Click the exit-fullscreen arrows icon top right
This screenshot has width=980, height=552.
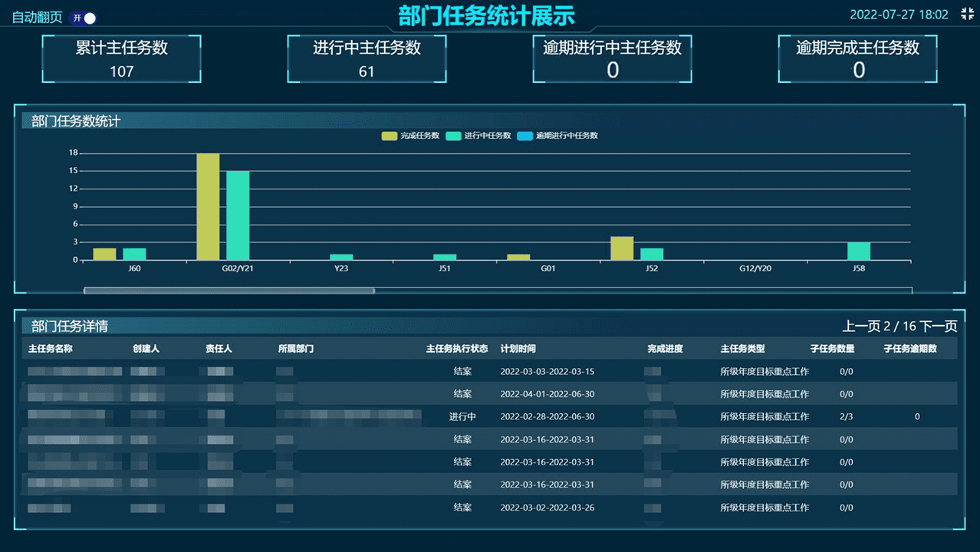(966, 13)
